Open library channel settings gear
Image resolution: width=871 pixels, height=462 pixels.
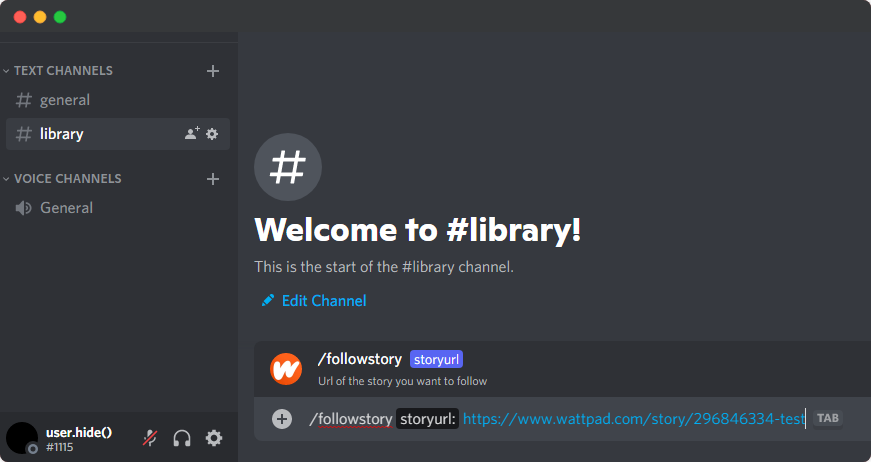pos(212,134)
